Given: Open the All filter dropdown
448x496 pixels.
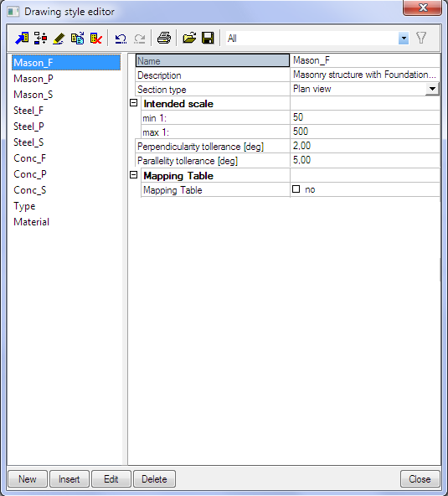Looking at the screenshot, I should click(404, 39).
